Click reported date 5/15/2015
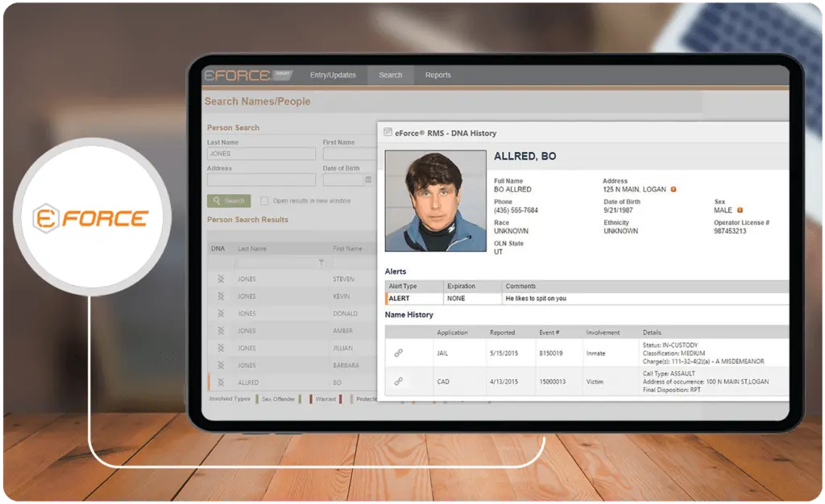Screen dimensions: 825x504 504,353
